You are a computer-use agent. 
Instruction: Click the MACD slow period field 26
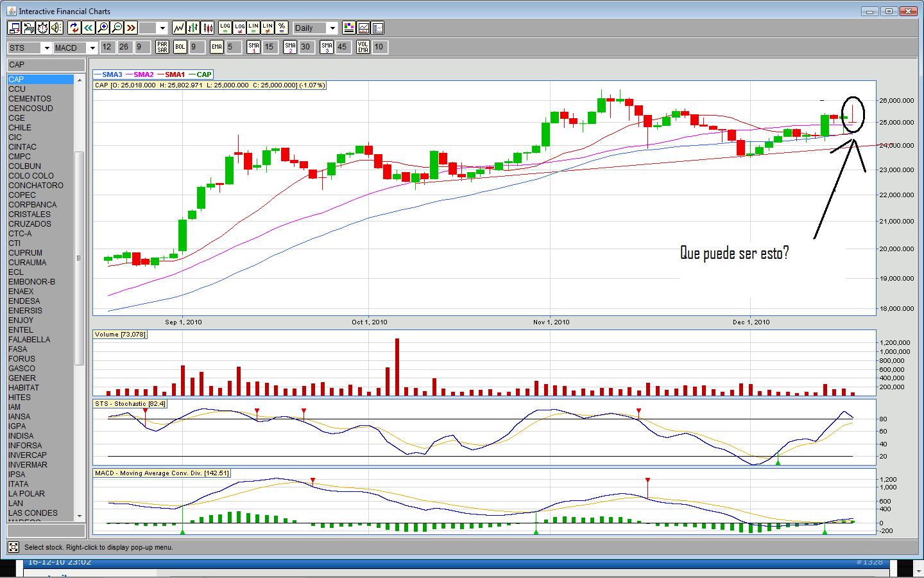coord(124,47)
